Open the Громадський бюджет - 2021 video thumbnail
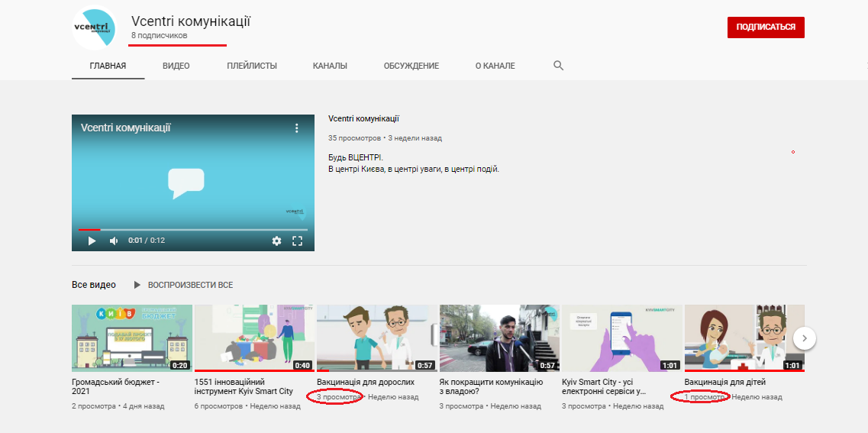The image size is (868, 433). 132,338
